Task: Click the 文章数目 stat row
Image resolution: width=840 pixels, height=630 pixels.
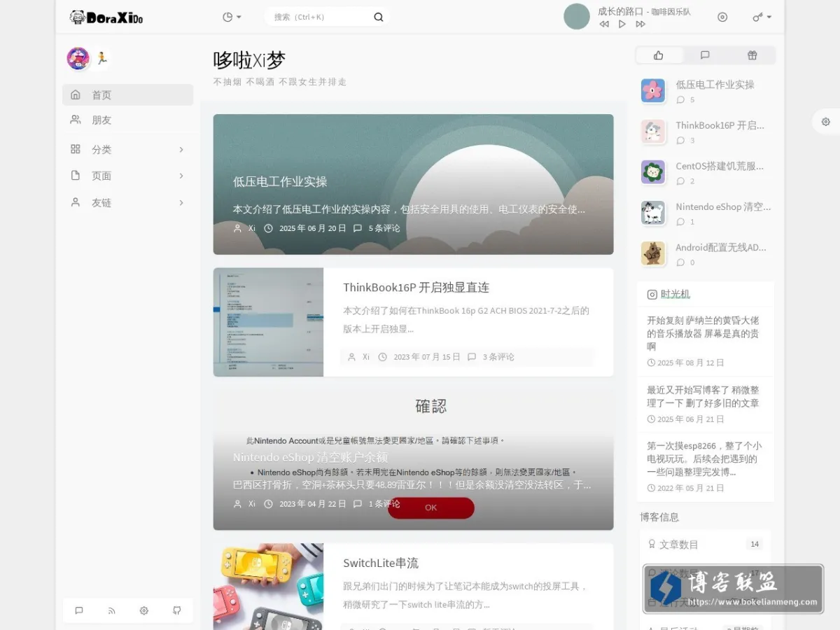Action: (705, 544)
